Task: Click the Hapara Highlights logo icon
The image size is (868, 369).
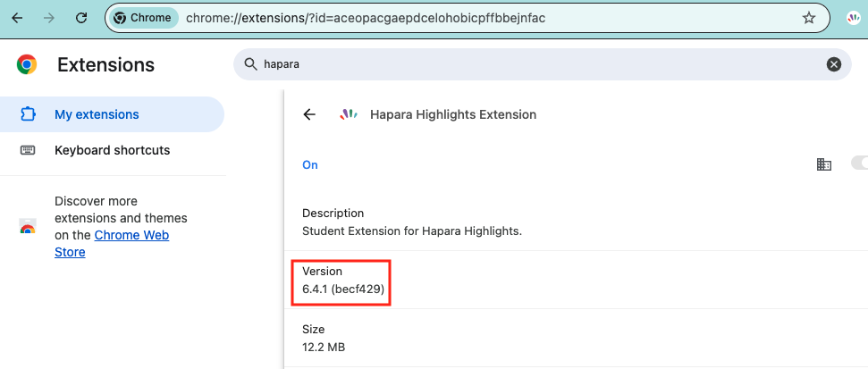Action: 348,114
